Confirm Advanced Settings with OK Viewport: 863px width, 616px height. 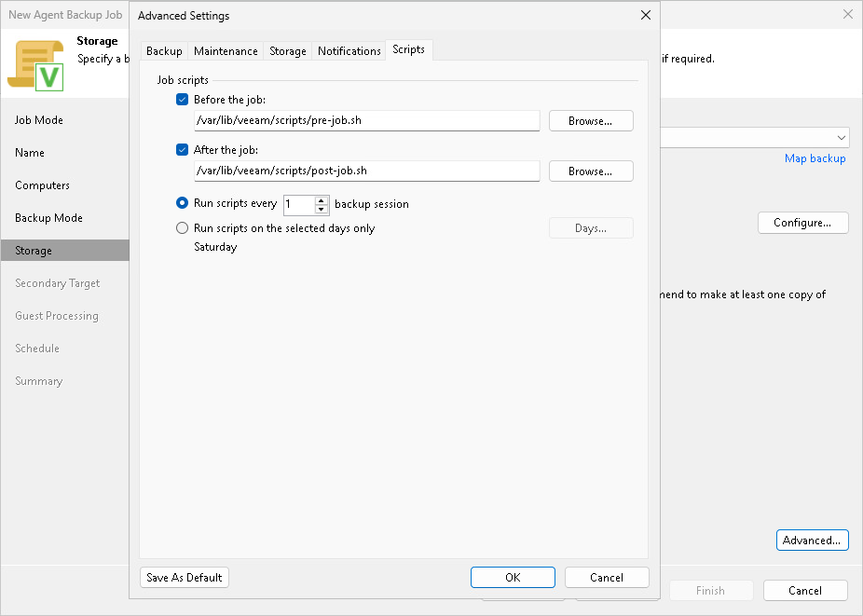(x=513, y=578)
